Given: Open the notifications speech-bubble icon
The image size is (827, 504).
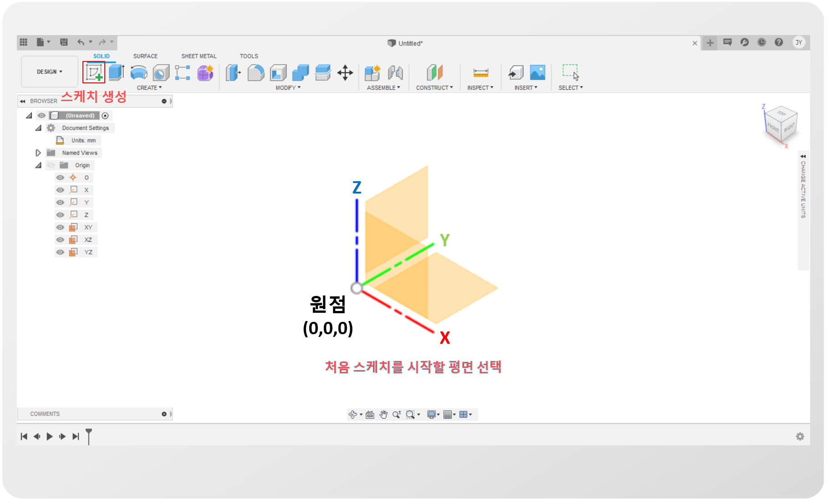Looking at the screenshot, I should (x=727, y=42).
